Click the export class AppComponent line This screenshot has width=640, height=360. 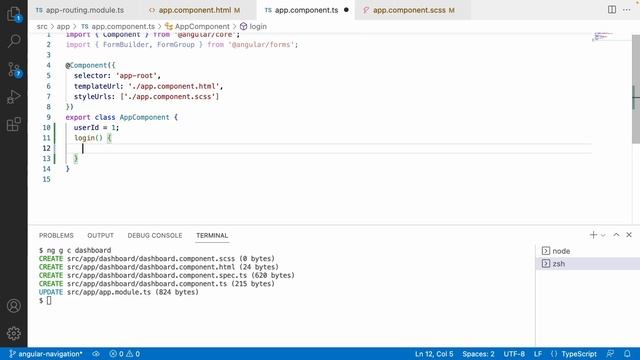coord(122,117)
